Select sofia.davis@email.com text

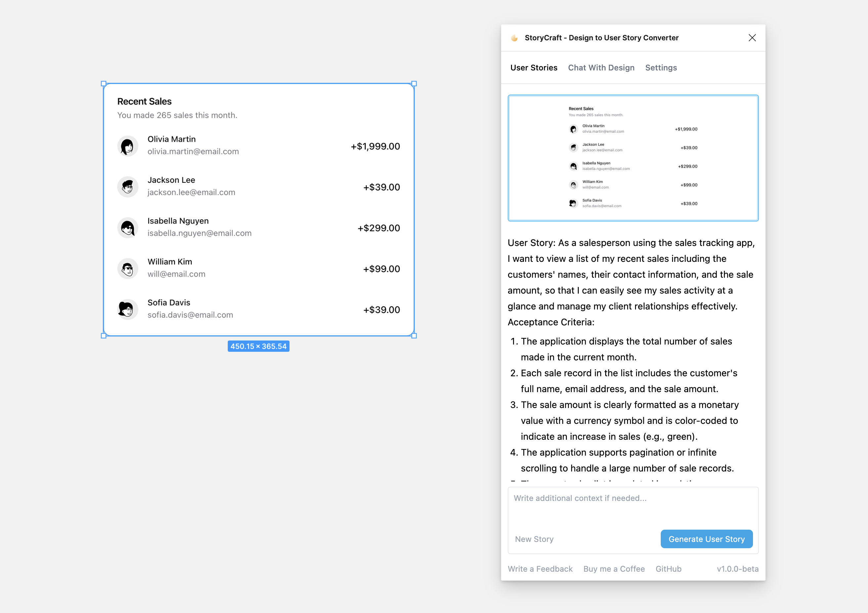pos(190,315)
